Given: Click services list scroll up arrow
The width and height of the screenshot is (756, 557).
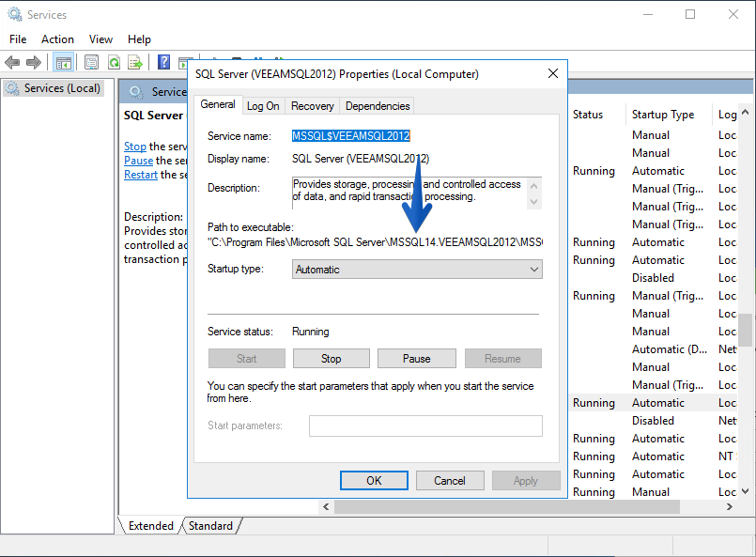Looking at the screenshot, I should click(745, 112).
